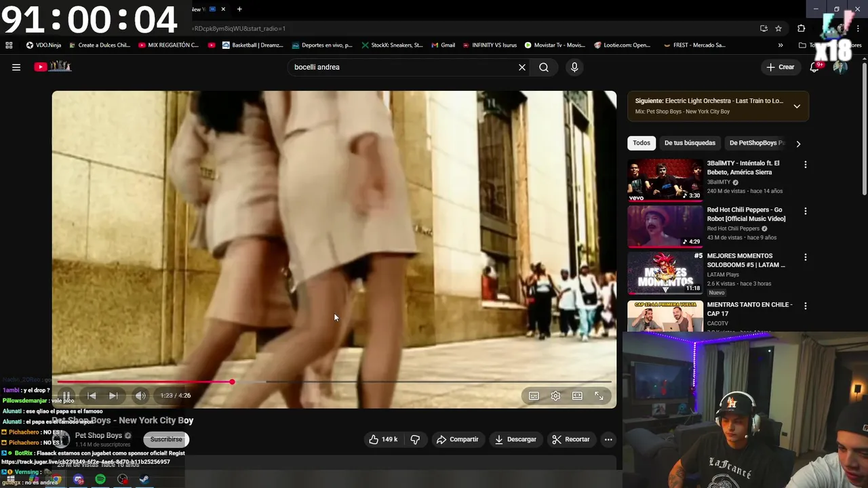The height and width of the screenshot is (488, 868).
Task: Seek on the red video progress bar
Action: point(334,382)
